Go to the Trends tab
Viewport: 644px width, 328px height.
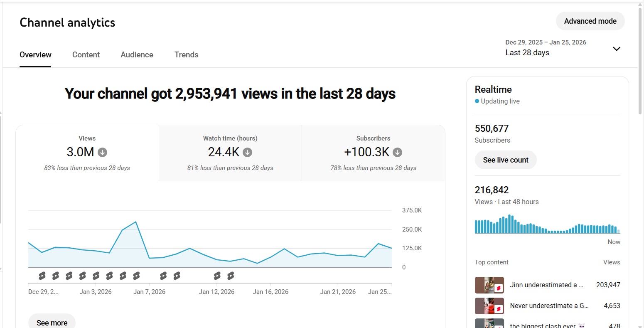186,55
